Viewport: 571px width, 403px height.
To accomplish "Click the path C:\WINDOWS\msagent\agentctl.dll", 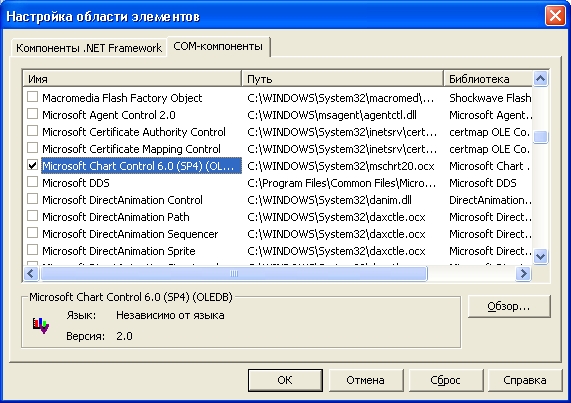I will 332,115.
